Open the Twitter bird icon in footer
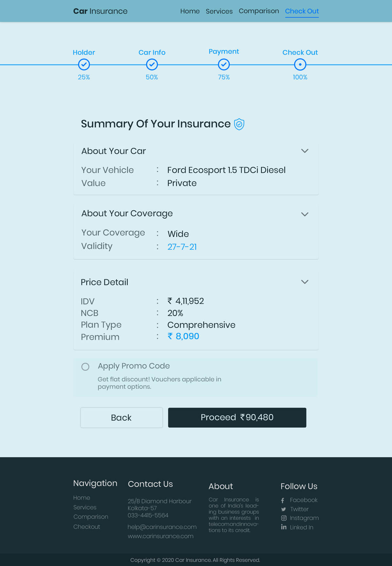392x566 pixels. point(284,509)
